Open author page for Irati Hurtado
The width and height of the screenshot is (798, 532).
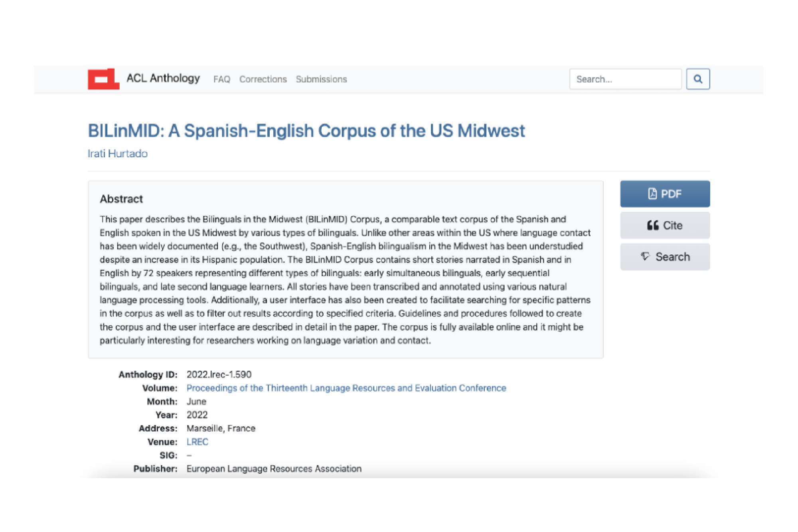coord(118,153)
